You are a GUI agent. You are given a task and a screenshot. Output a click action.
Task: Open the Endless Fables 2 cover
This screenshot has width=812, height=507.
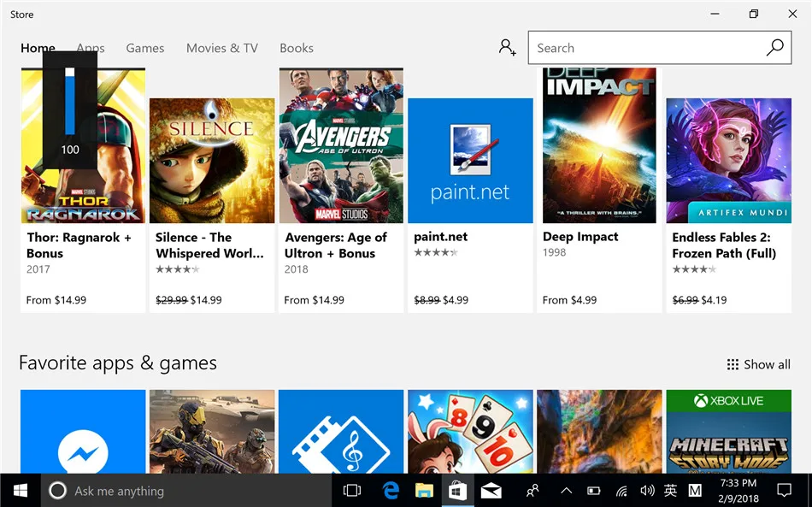click(x=728, y=161)
